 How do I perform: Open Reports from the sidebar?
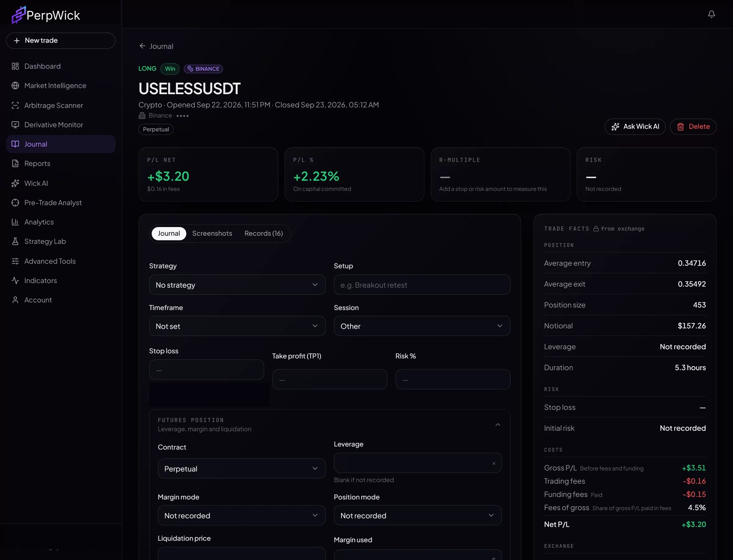(61, 163)
